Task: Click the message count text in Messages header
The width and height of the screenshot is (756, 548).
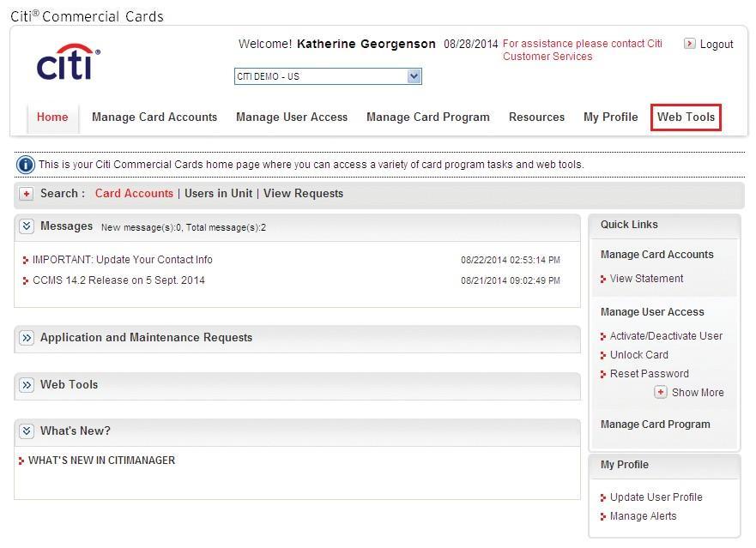Action: 184,227
